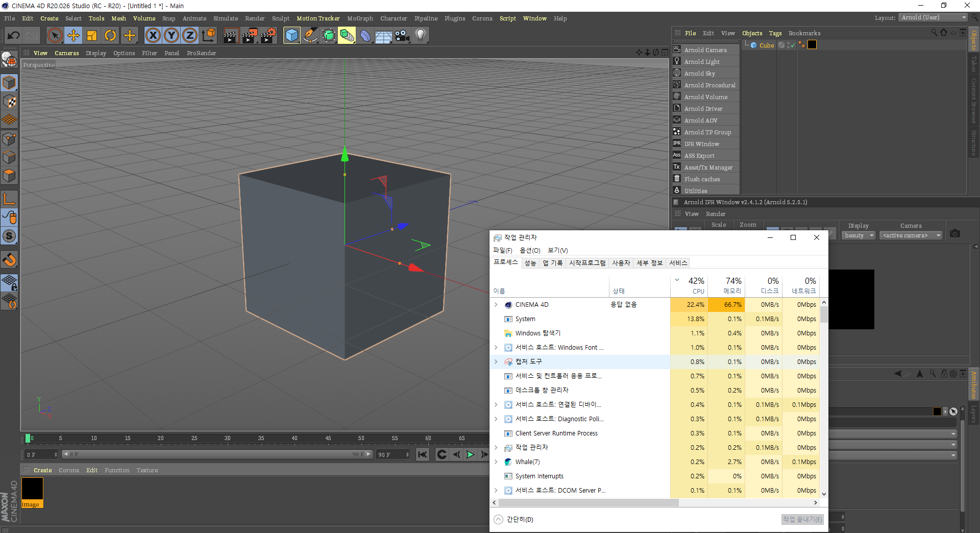Image resolution: width=980 pixels, height=533 pixels.
Task: Click the Light bulb icon
Action: tap(421, 35)
